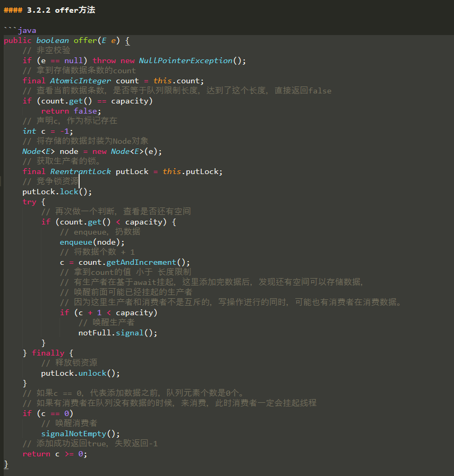The height and width of the screenshot is (476, 454).
Task: Click the 'public boolean offer(E e) {' line
Action: click(67, 40)
